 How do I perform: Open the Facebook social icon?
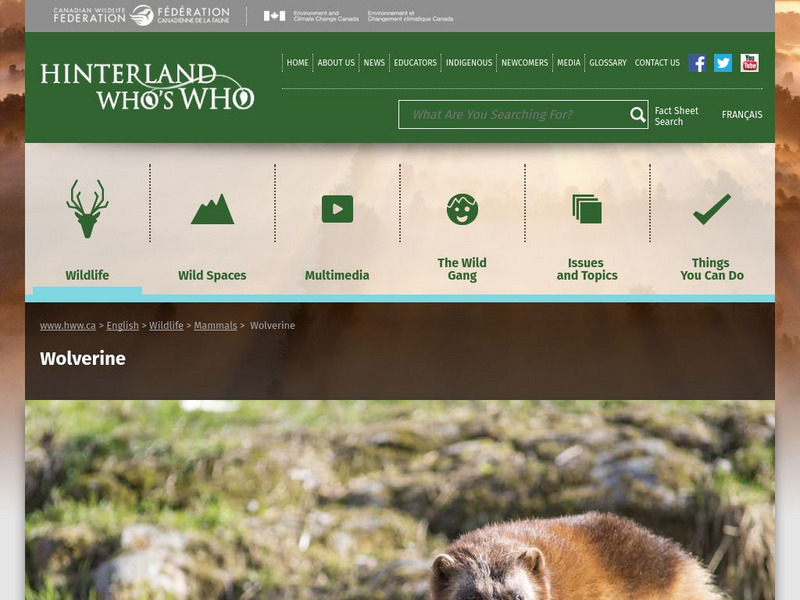click(696, 62)
